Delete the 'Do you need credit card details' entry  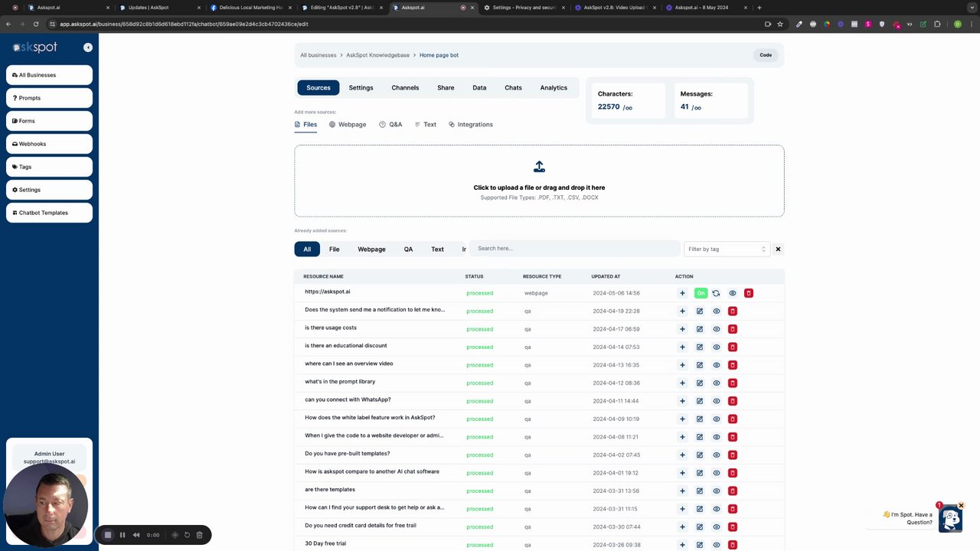733,527
